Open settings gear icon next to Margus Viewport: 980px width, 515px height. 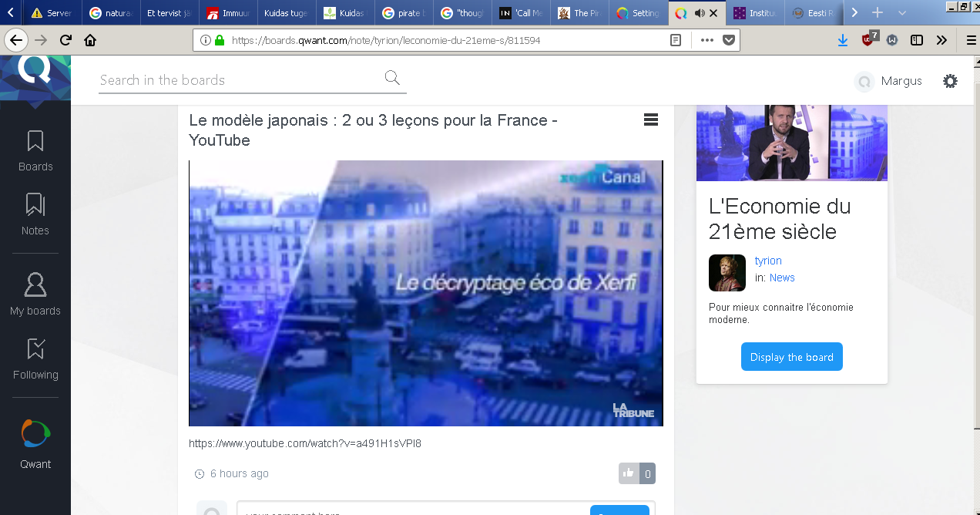[x=951, y=81]
